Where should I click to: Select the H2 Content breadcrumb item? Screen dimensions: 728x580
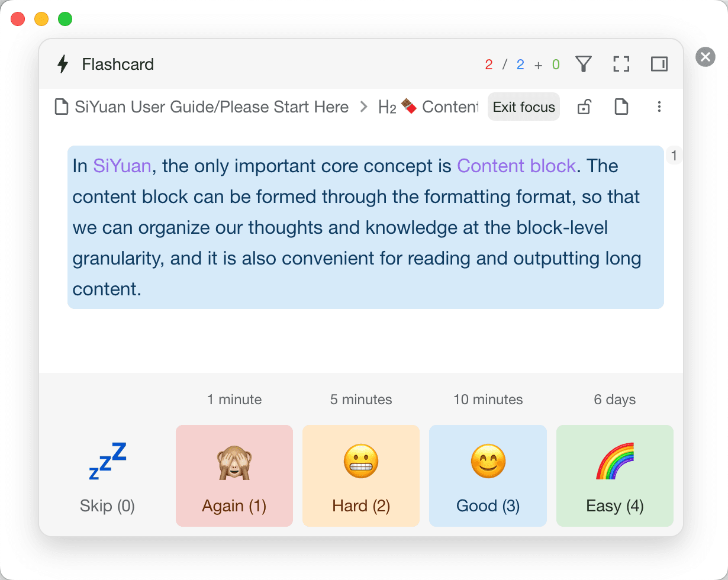(x=429, y=107)
